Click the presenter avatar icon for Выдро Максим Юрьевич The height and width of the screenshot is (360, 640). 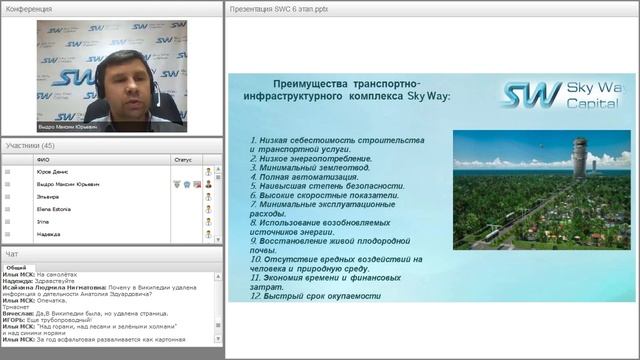[209, 184]
